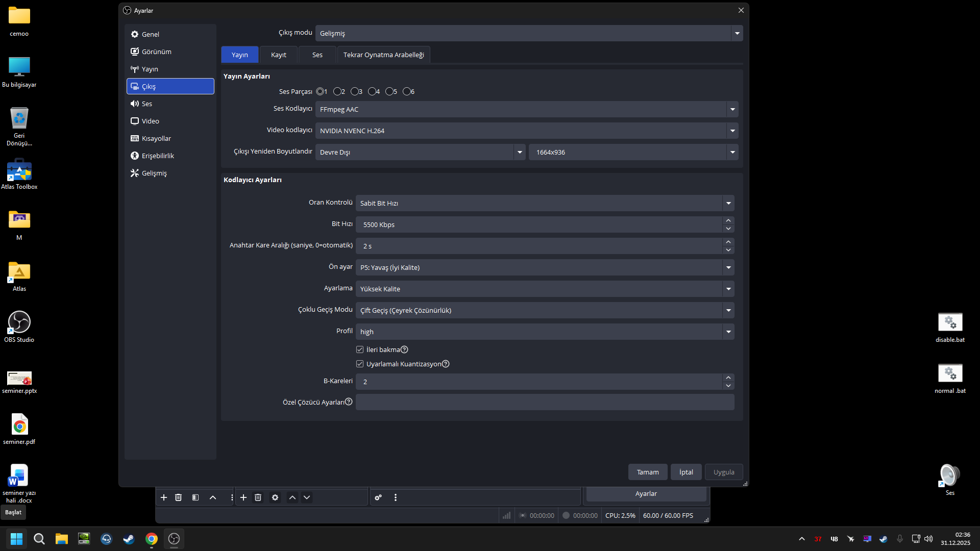Viewport: 980px width, 551px height.
Task: Select audio track 2 radio button
Action: pos(337,91)
